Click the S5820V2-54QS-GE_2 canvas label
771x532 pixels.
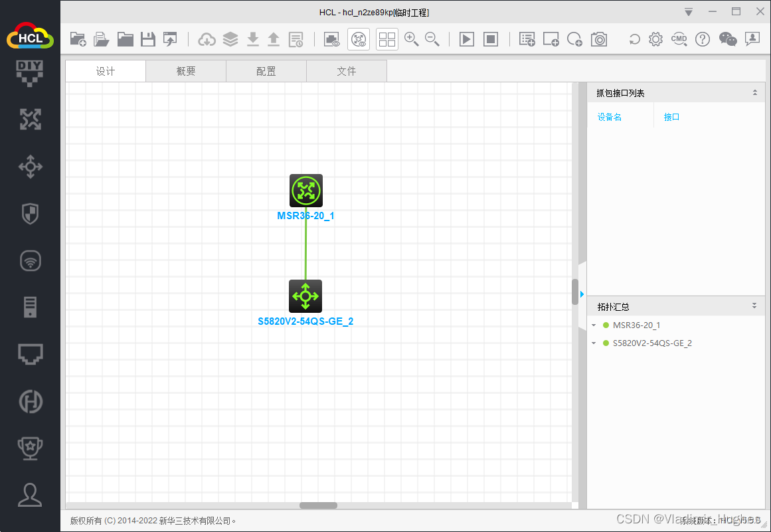point(305,321)
